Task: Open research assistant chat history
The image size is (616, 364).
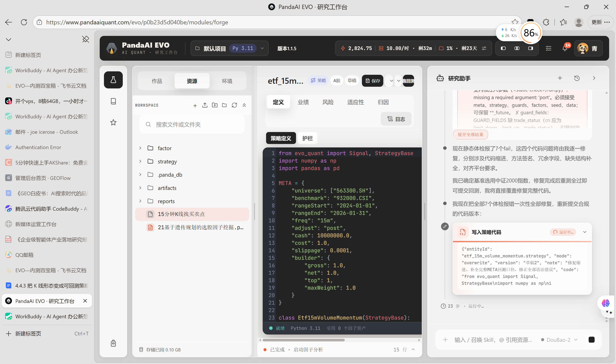Action: tap(577, 78)
